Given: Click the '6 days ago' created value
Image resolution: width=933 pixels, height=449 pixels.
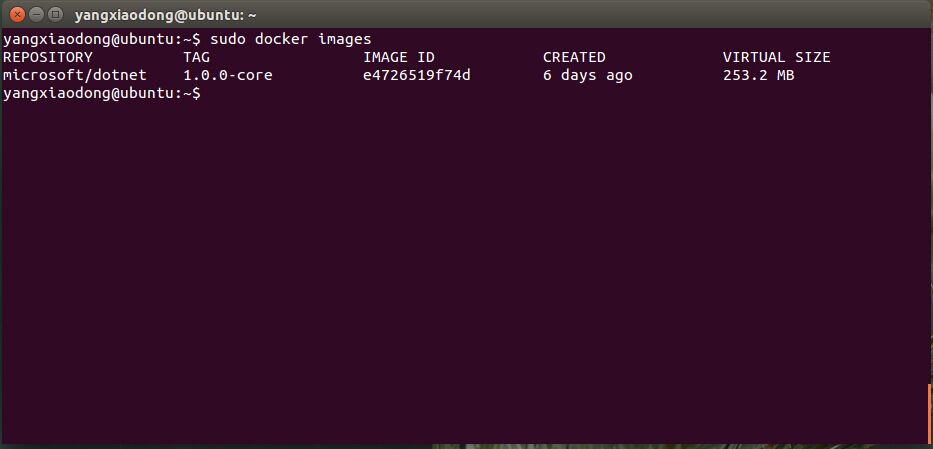Looking at the screenshot, I should click(587, 75).
